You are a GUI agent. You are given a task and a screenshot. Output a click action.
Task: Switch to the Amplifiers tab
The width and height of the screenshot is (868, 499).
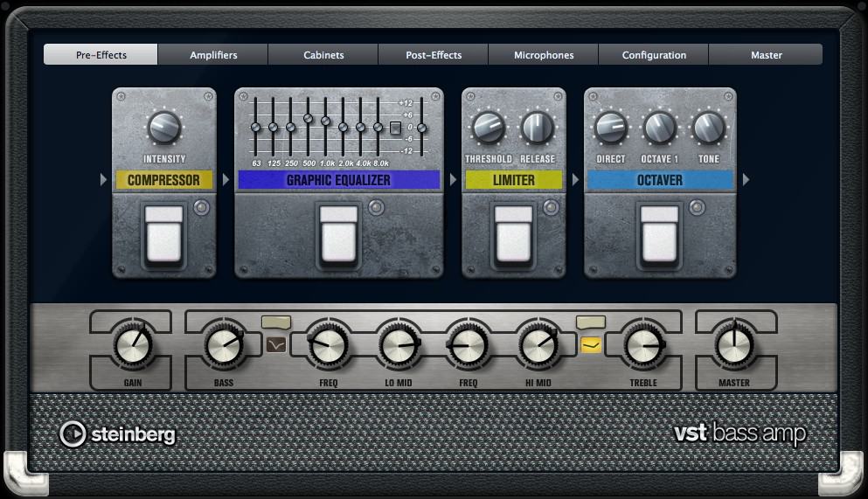213,55
